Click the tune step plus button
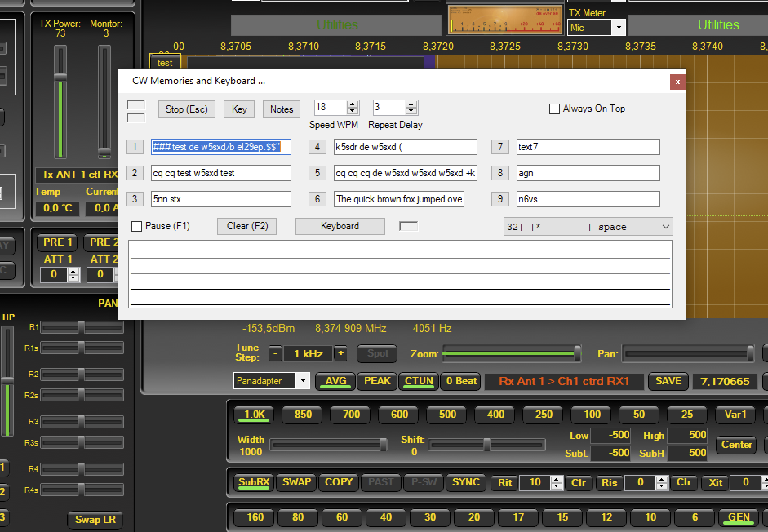This screenshot has height=532, width=768. (x=340, y=354)
